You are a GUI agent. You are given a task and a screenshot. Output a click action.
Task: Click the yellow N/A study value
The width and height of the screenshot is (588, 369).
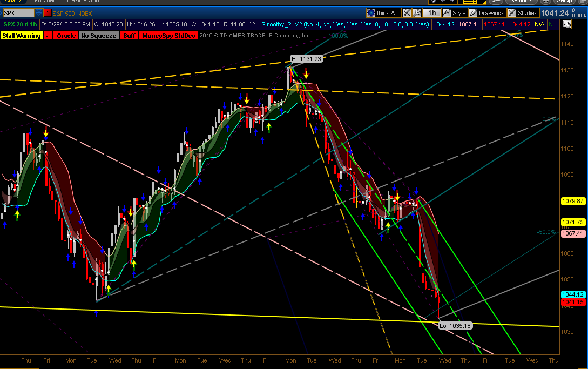coord(539,24)
